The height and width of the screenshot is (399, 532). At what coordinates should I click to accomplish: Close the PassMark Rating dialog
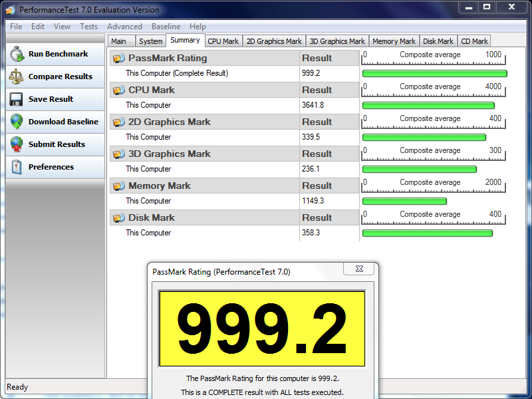click(x=359, y=269)
